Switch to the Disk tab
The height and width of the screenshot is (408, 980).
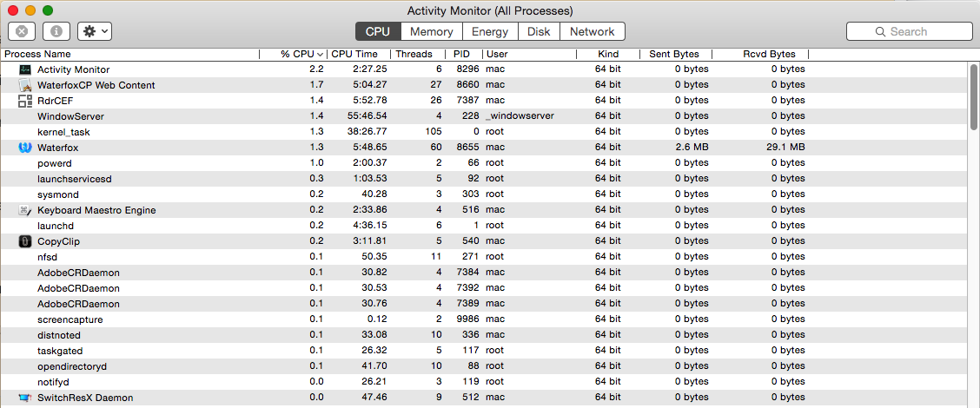(x=539, y=31)
